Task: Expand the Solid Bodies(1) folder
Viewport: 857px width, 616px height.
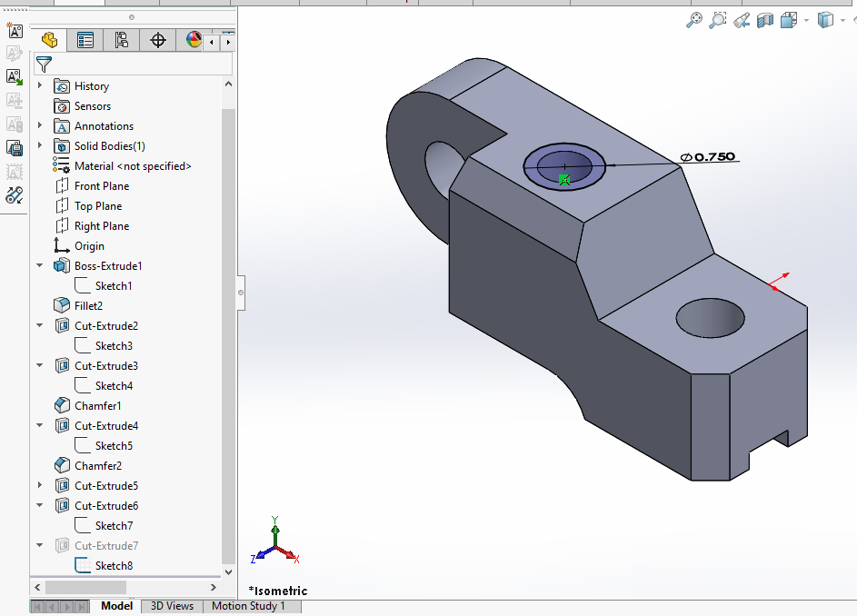Action: (40, 146)
